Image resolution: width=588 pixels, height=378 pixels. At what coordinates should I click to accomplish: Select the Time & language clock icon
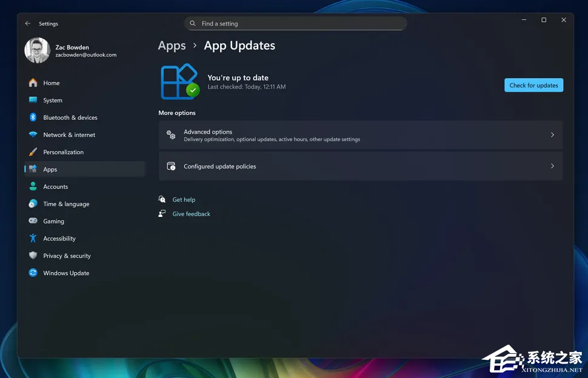(33, 204)
